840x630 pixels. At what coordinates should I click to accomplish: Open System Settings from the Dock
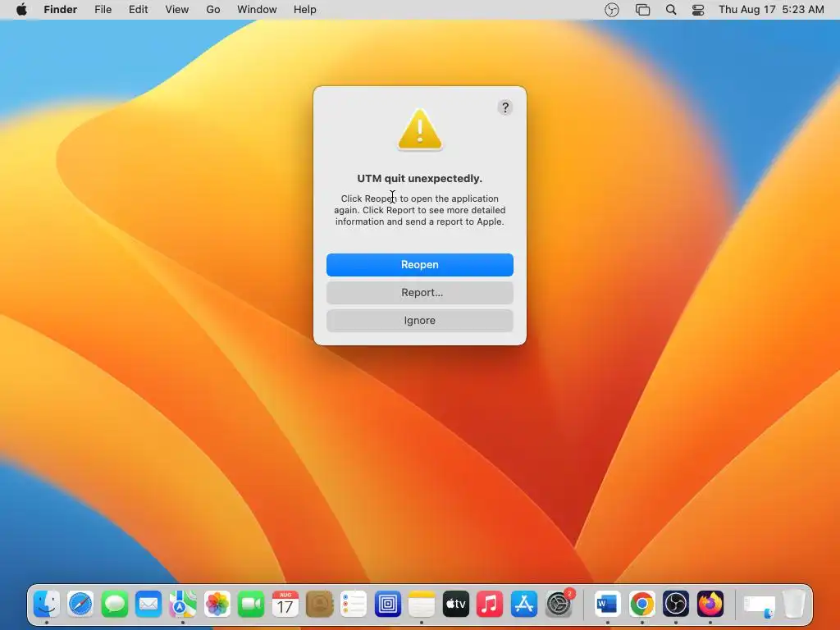click(x=559, y=605)
